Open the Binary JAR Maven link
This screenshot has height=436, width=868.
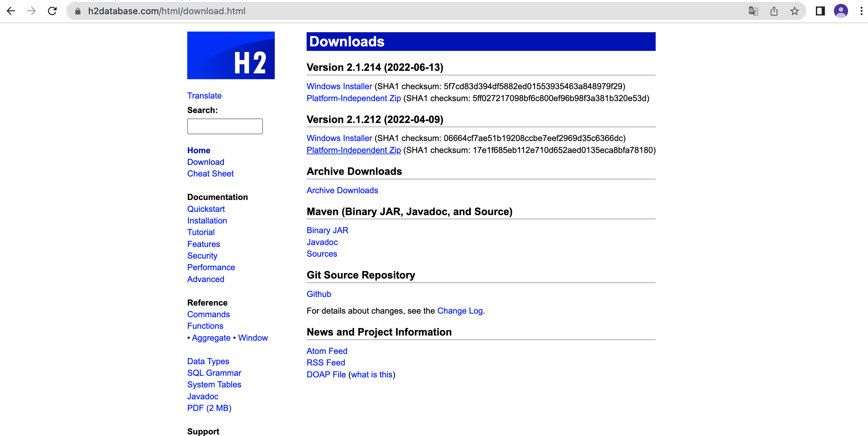tap(327, 230)
